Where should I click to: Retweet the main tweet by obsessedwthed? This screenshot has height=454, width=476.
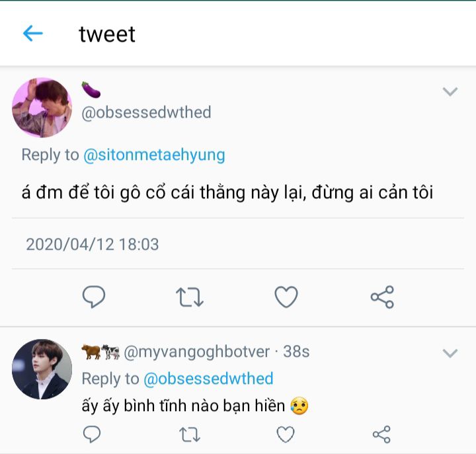point(190,297)
